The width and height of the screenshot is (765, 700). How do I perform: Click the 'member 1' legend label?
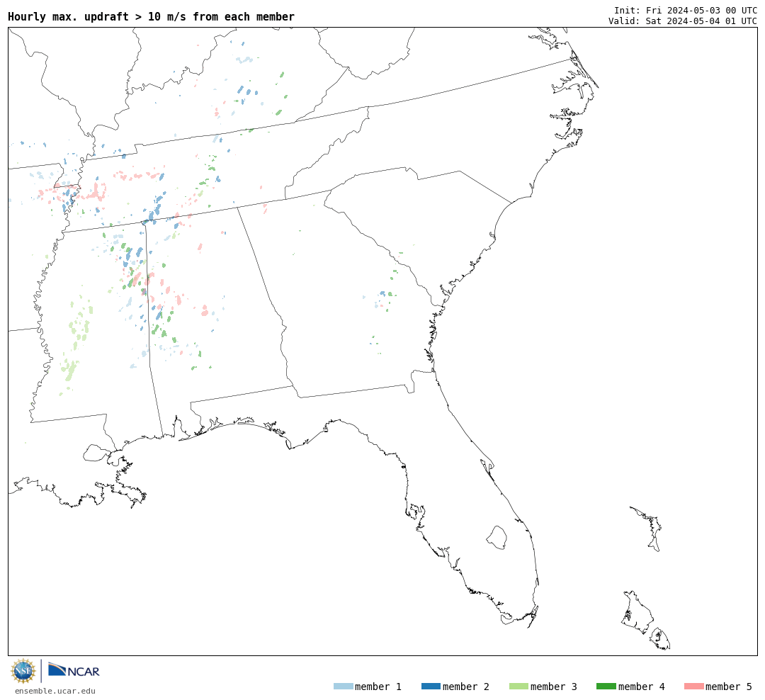[x=378, y=687]
